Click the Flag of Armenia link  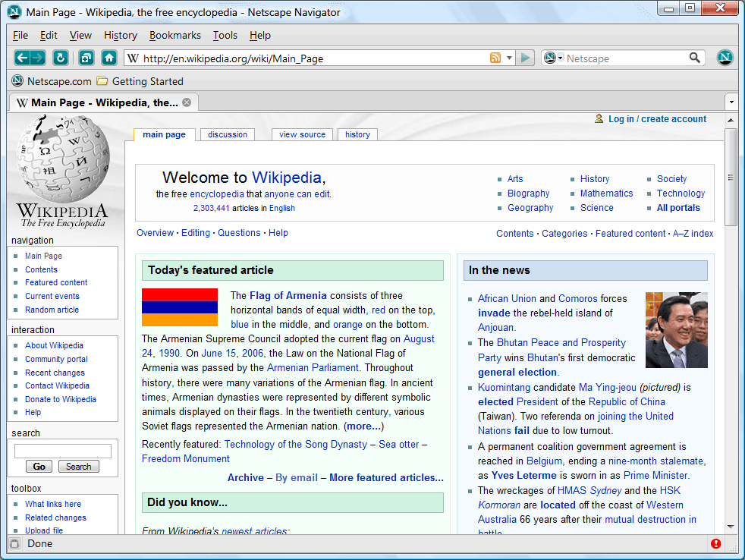pos(288,295)
